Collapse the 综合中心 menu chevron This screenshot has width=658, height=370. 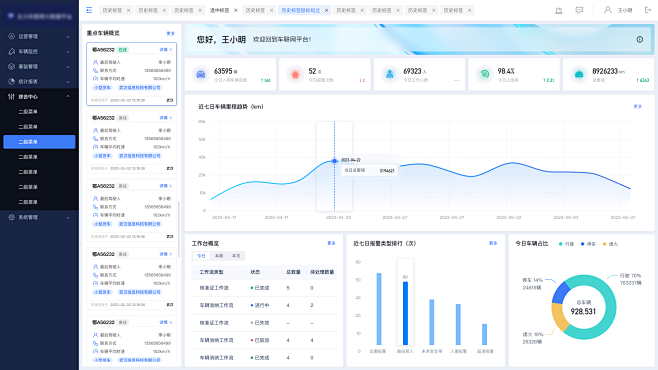pos(68,96)
